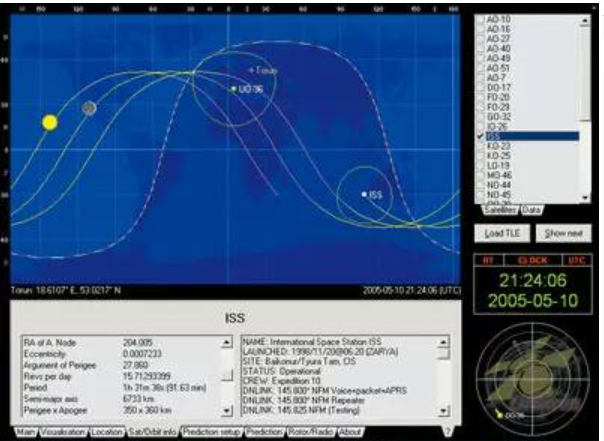Click the CREW: Expedition 10 line
Image resolution: width=604 pixels, height=441 pixels.
pyautogui.click(x=282, y=381)
